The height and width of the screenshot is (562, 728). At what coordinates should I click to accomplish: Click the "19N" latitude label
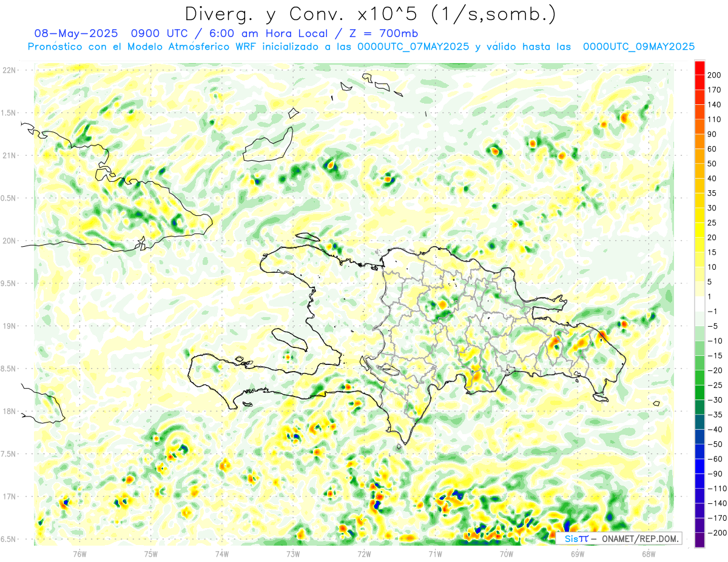9,326
